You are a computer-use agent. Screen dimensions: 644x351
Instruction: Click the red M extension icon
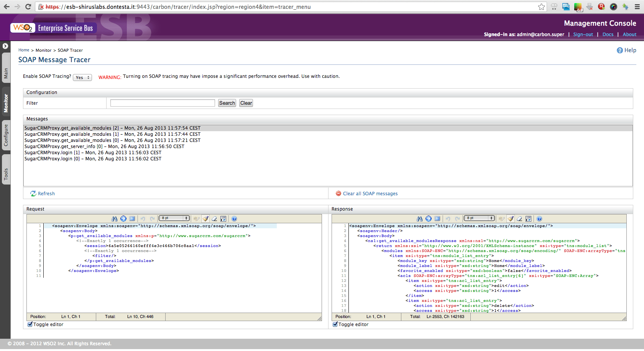[601, 7]
